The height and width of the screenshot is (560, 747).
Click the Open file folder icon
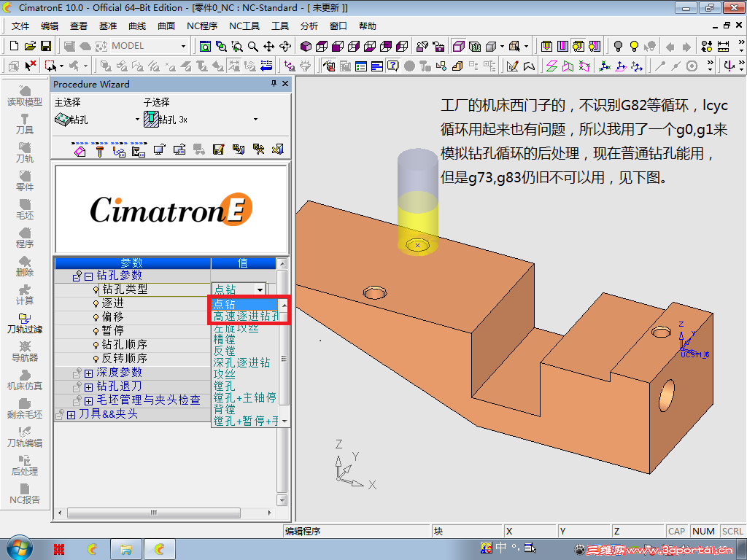click(x=30, y=46)
